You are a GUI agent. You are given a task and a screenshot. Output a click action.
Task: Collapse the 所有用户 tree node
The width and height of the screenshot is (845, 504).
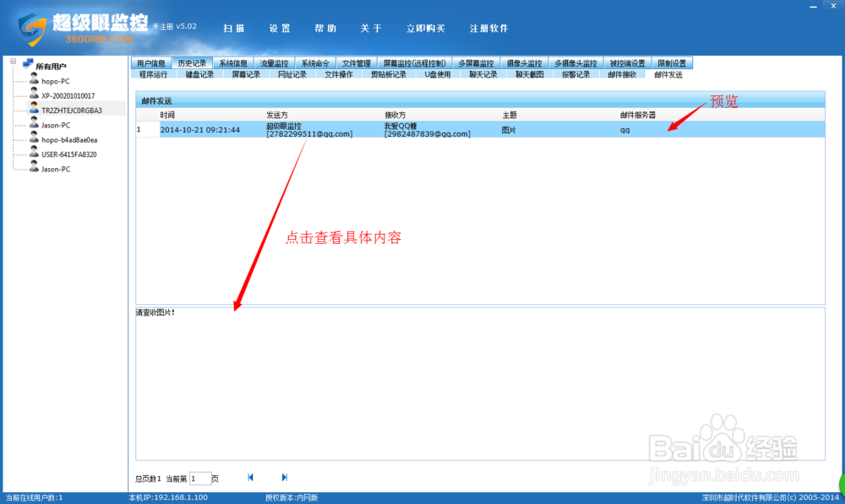pos(14,62)
